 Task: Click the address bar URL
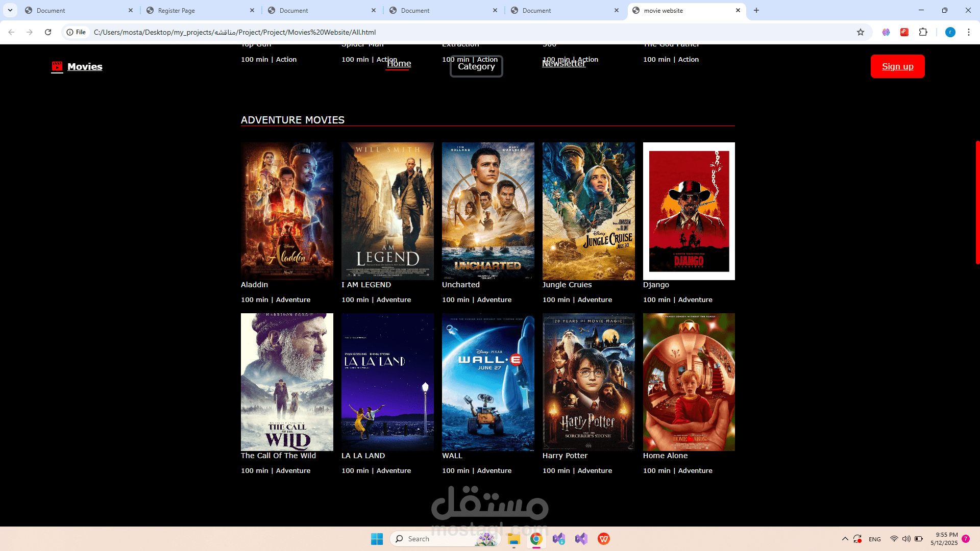pos(234,32)
